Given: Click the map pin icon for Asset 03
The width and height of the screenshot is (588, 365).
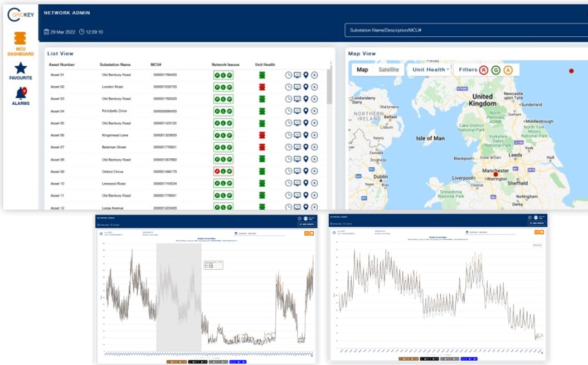Looking at the screenshot, I should pyautogui.click(x=305, y=99).
